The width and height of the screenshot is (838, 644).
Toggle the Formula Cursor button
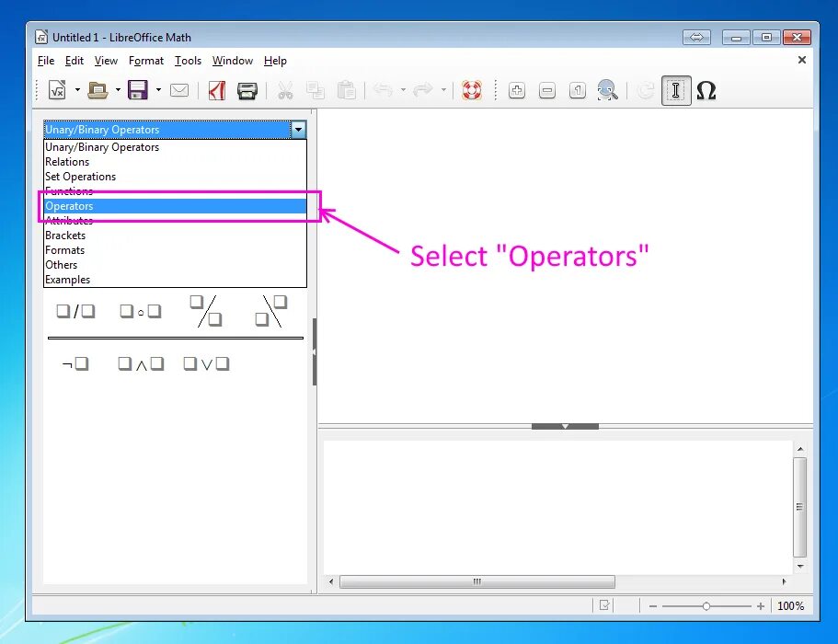tap(676, 90)
